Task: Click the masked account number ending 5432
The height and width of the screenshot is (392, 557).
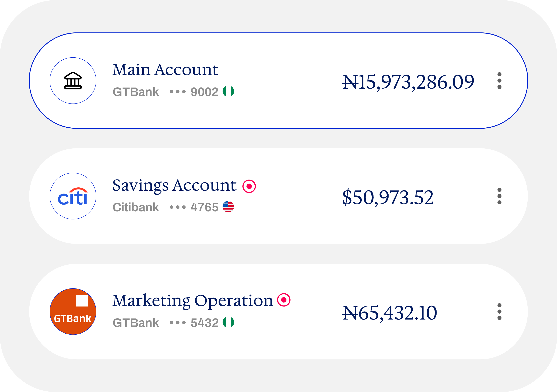Action: [x=194, y=323]
